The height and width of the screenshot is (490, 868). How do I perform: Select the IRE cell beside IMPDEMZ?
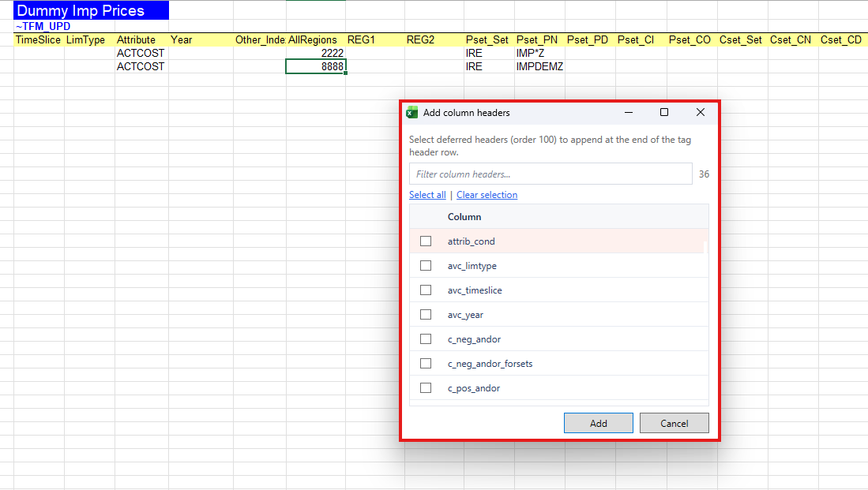(x=490, y=66)
